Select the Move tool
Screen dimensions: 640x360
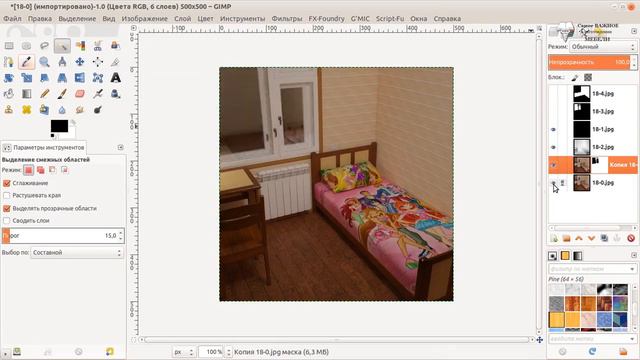[x=80, y=62]
